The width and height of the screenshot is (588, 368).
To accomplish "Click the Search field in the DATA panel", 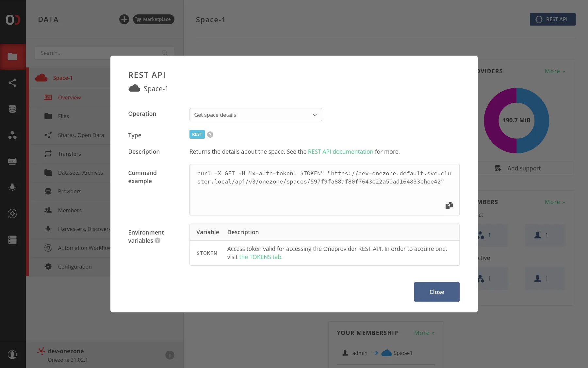I will 98,53.
